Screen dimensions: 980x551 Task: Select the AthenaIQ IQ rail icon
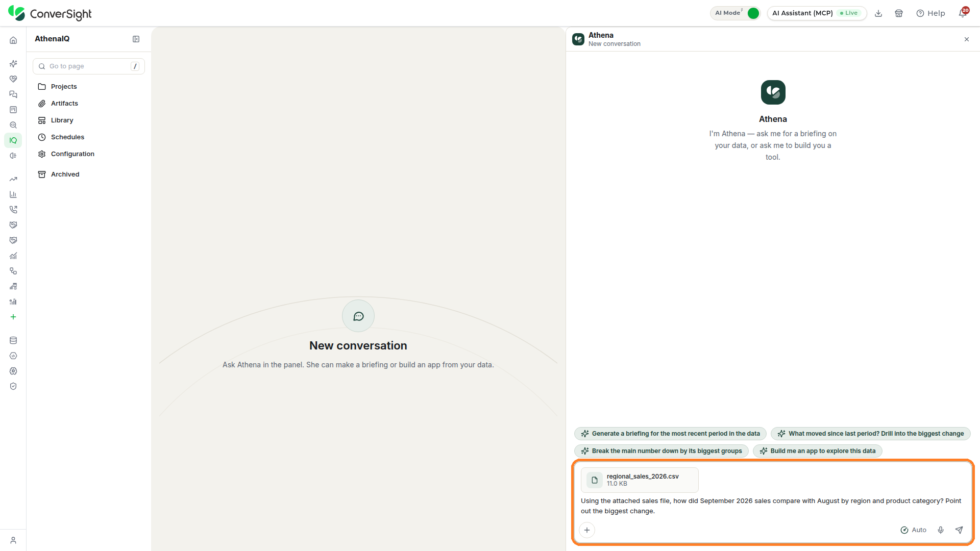[x=13, y=140]
